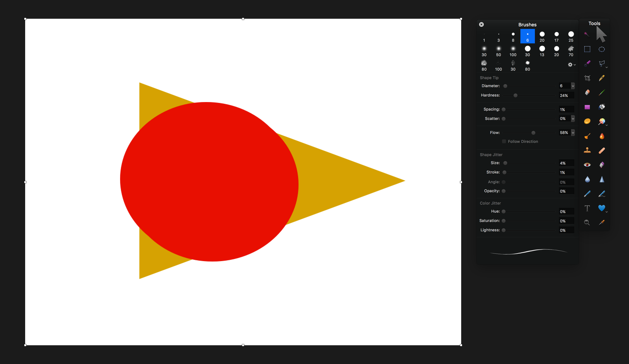Click the Hardness slider handle

click(516, 95)
